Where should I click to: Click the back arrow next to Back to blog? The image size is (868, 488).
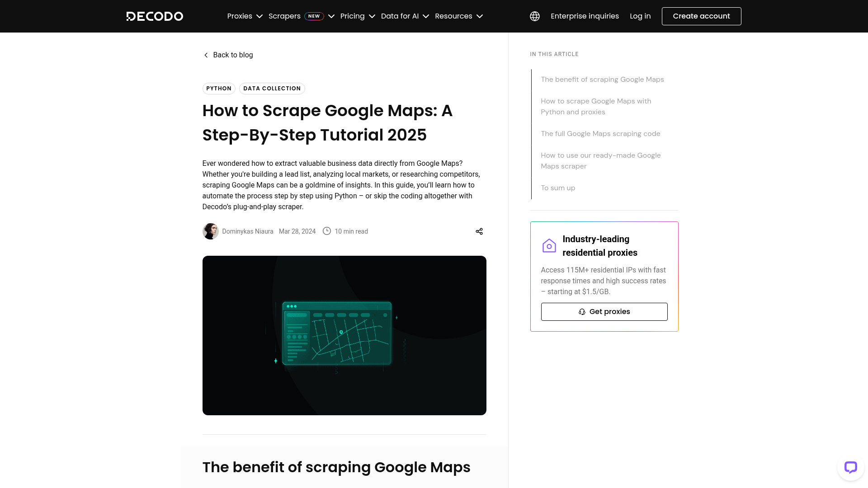(x=206, y=55)
